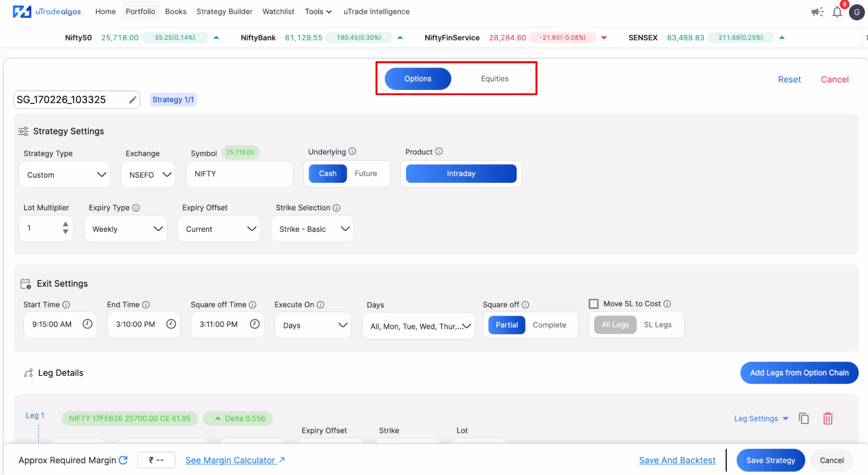
Task: Refresh approx required margin
Action: pyautogui.click(x=123, y=460)
